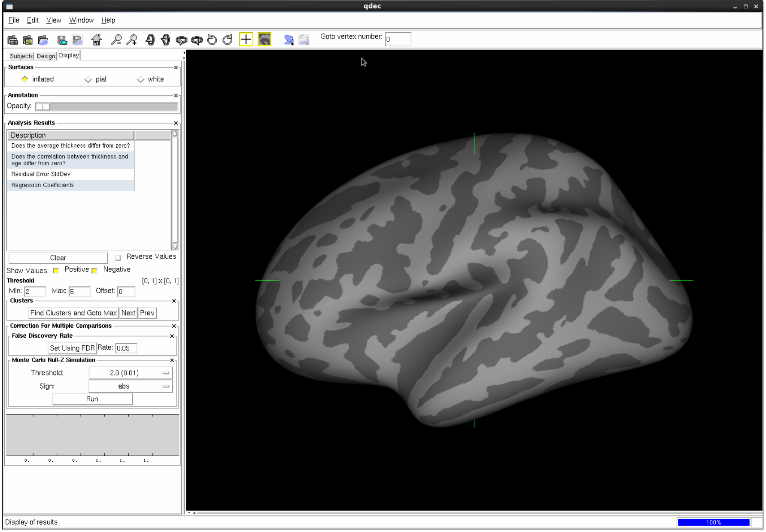766x532 pixels.
Task: Rotate the brain view counterclockwise
Action: pos(212,39)
